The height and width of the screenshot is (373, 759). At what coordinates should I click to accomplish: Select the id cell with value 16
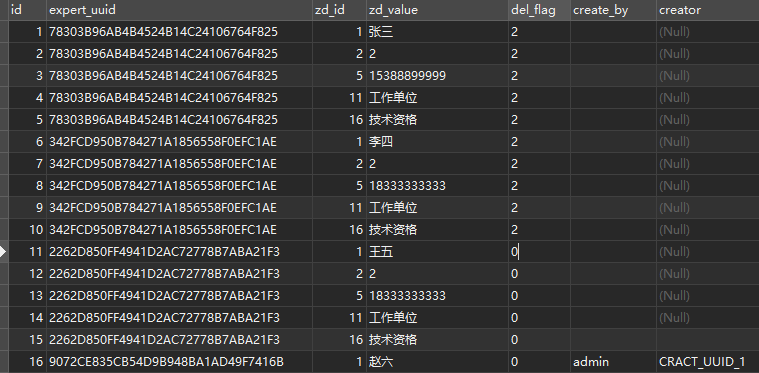(27, 361)
